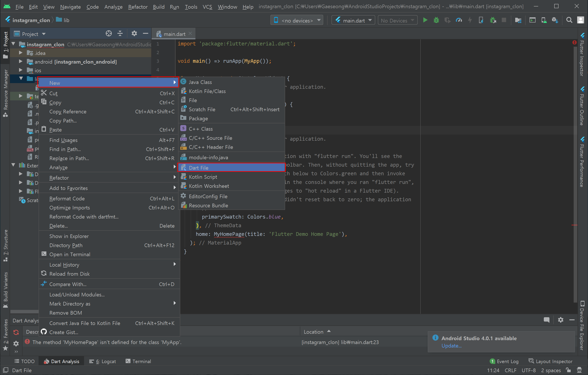
Task: Open the 6: Logcat tab
Action: point(102,361)
